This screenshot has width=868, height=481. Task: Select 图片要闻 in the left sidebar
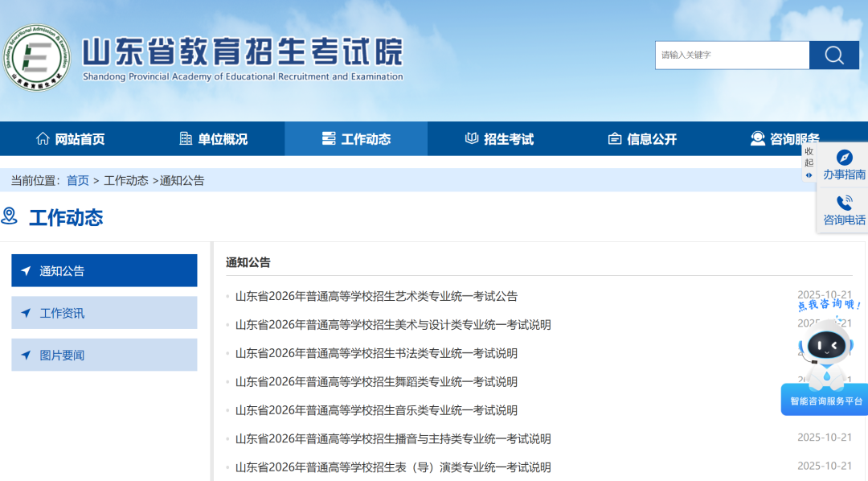click(104, 355)
